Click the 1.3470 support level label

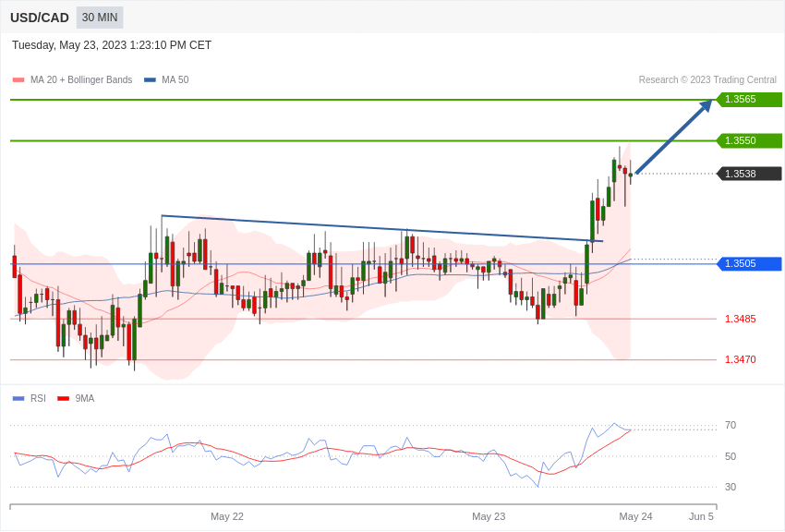coord(741,359)
